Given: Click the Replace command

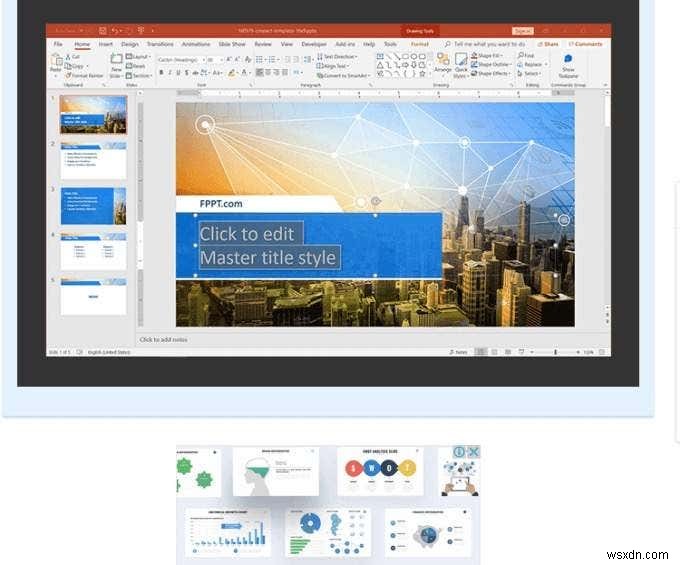Looking at the screenshot, I should (533, 64).
